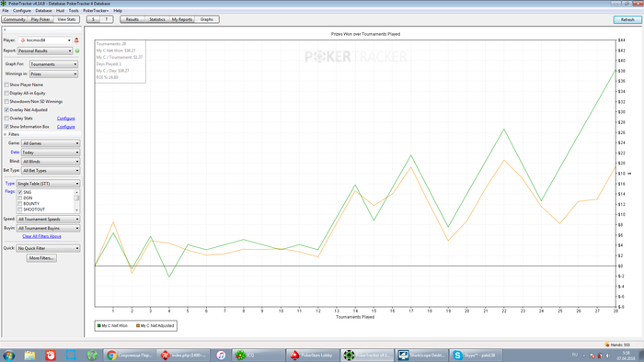Switch to PokerTracker taskbar button
Image resolution: width=644 pixels, height=362 pixels.
pos(367,355)
